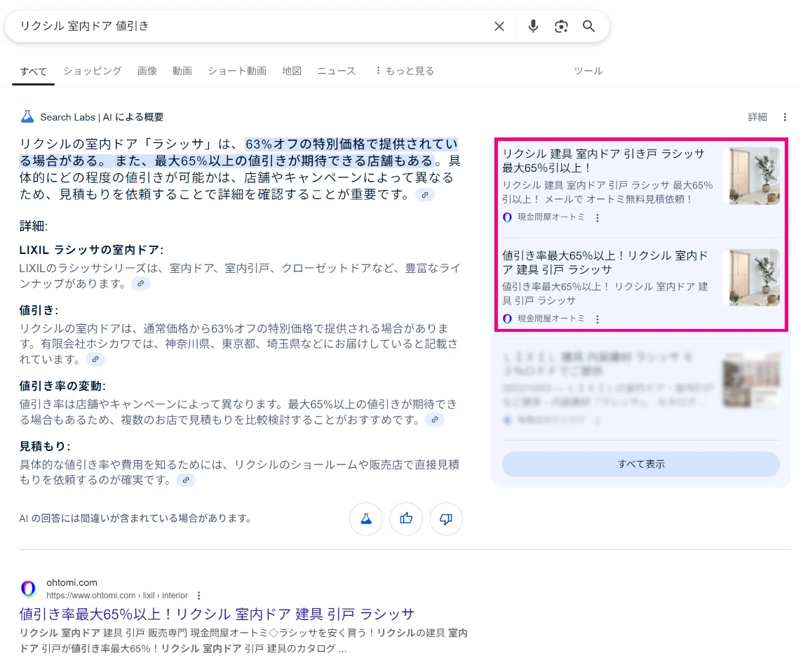Switch to 動画 tab
This screenshot has height=672, width=803.
click(x=182, y=71)
